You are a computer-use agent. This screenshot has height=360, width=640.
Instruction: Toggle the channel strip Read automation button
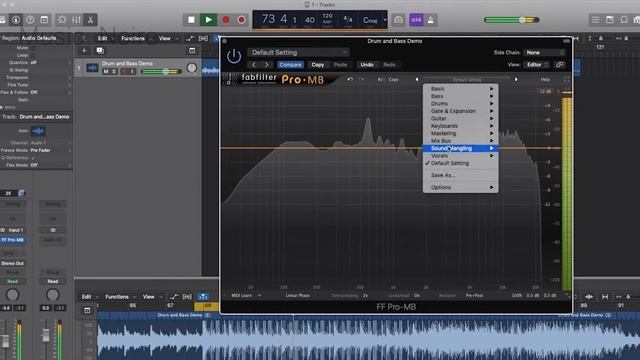click(x=12, y=281)
